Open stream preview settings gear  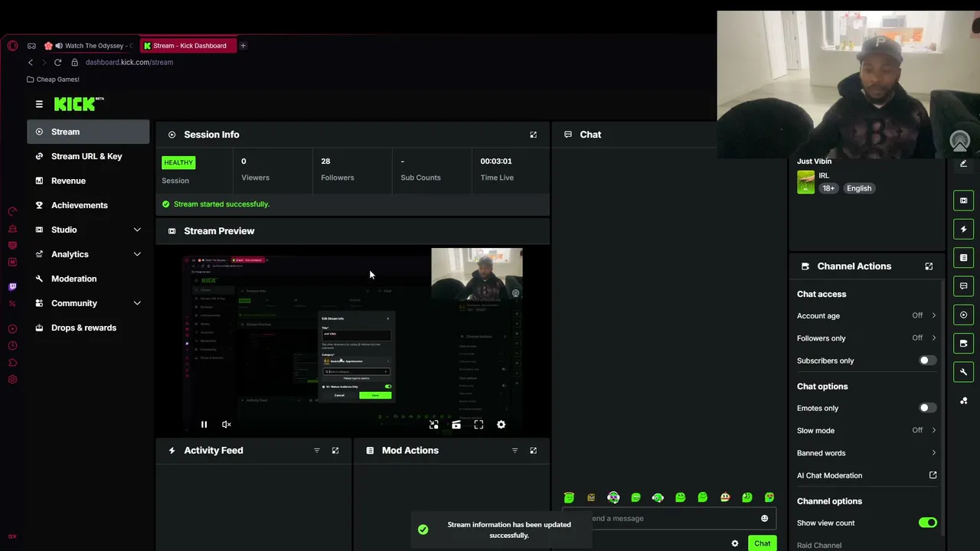click(x=501, y=425)
